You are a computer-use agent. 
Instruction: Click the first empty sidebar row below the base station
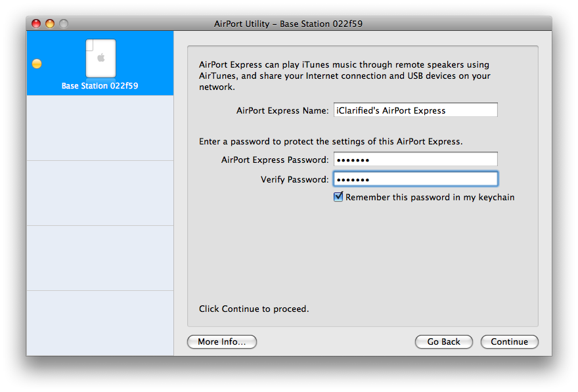(100, 128)
